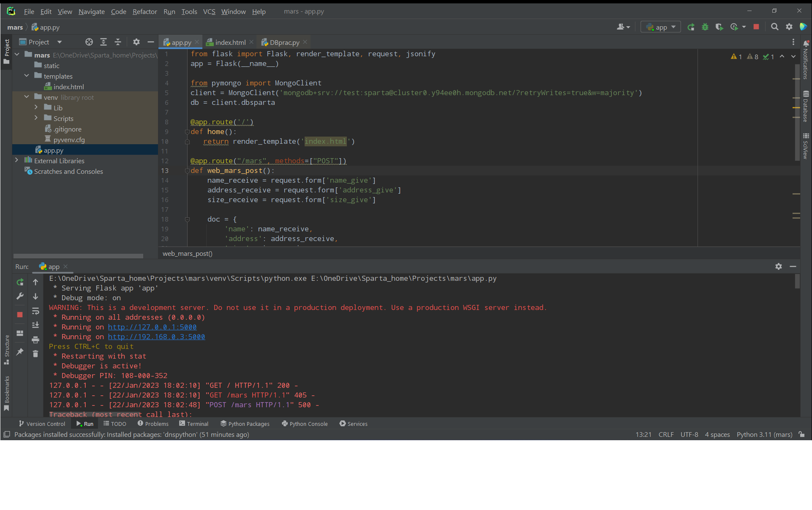Image resolution: width=812 pixels, height=510 pixels.
Task: Jump up stack trace arrow in Run panel
Action: 35,282
